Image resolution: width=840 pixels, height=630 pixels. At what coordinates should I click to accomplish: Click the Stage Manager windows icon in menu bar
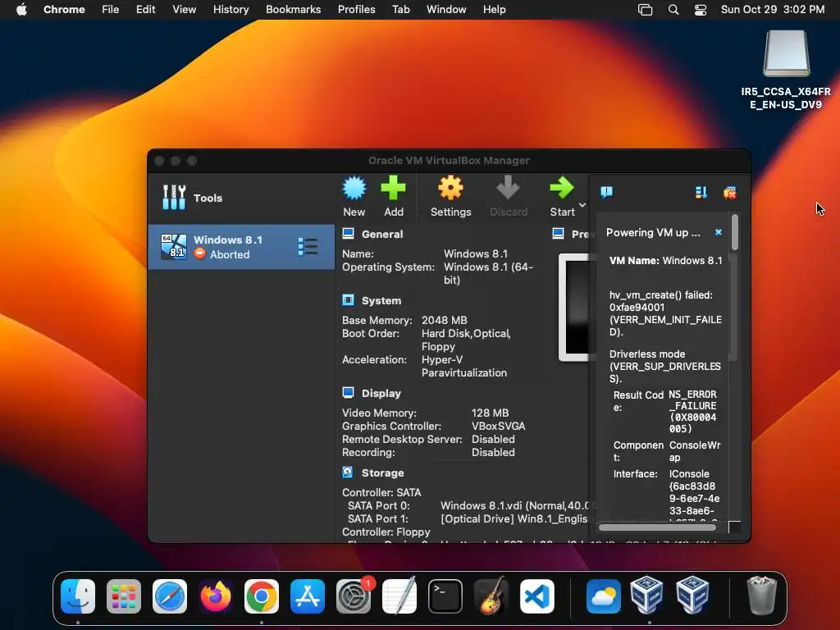point(645,10)
